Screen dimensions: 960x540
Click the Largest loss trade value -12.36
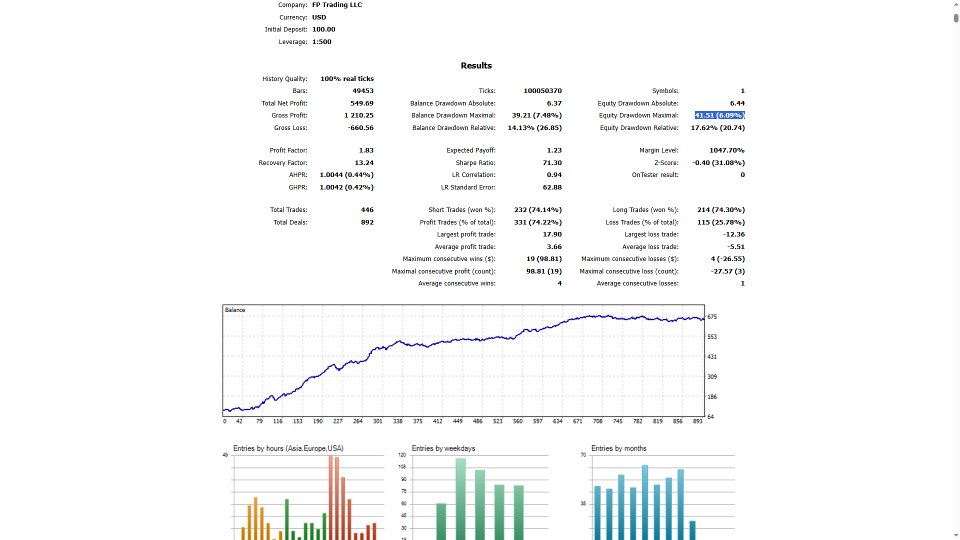pos(733,234)
